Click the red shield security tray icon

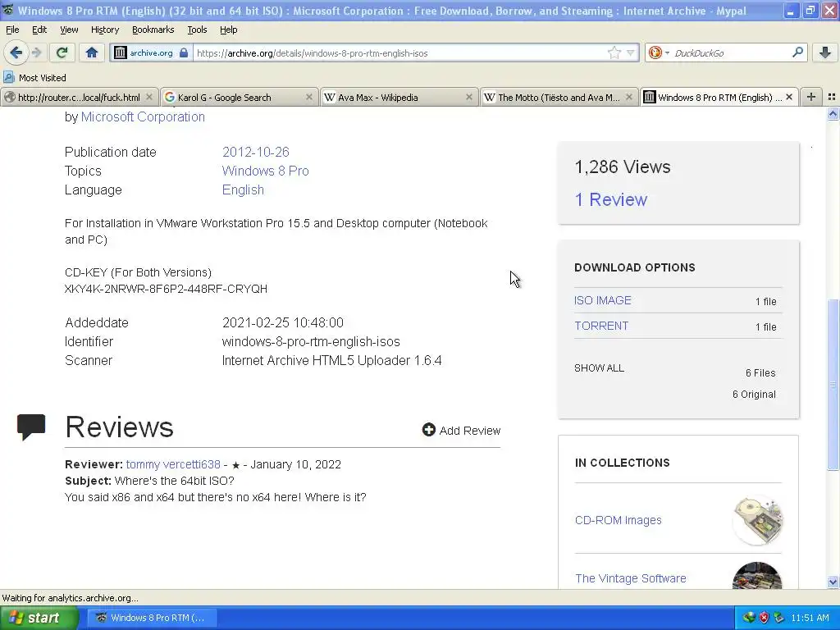pyautogui.click(x=764, y=618)
